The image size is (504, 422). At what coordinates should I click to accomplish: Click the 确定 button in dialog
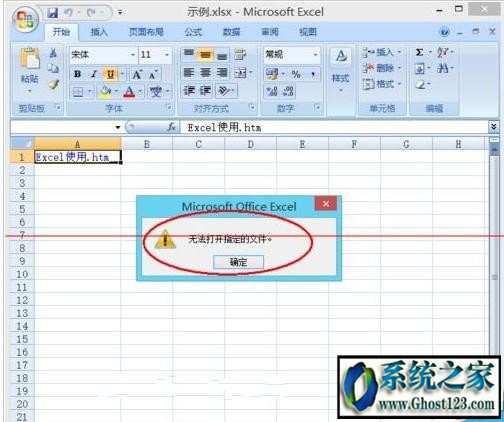pos(238,262)
